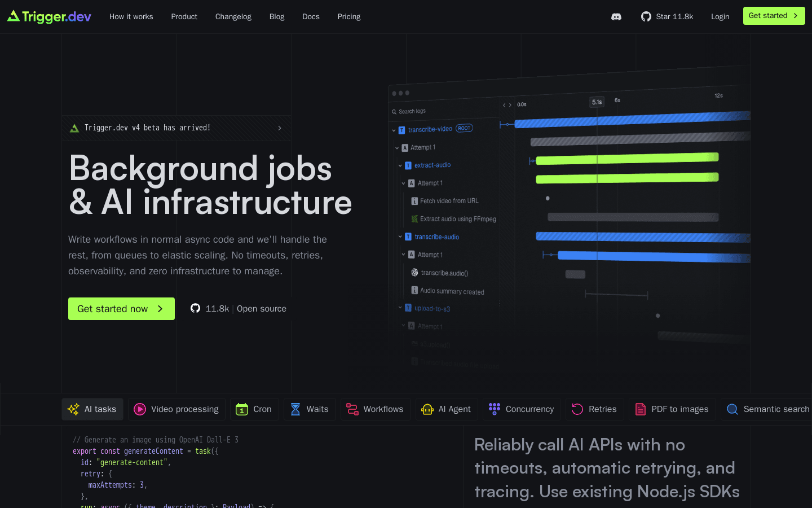Click the Concurrency dots icon
The height and width of the screenshot is (508, 812).
[x=495, y=409]
